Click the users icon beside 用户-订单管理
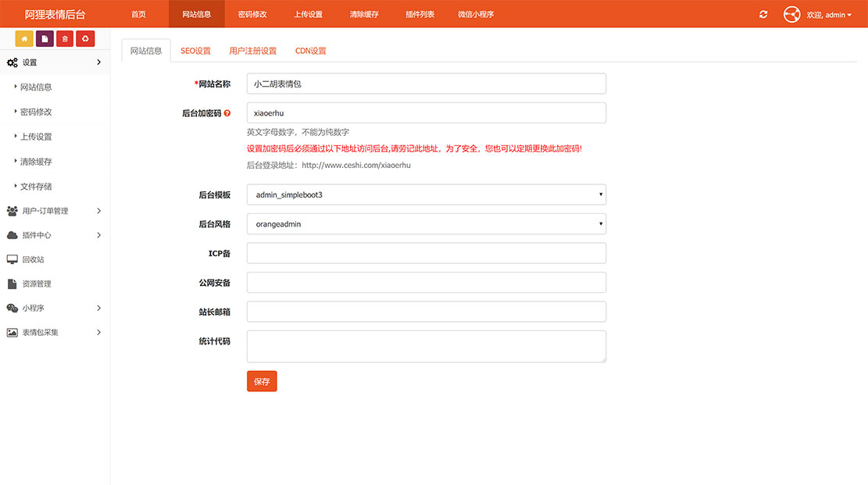This screenshot has height=485, width=868. (x=12, y=210)
